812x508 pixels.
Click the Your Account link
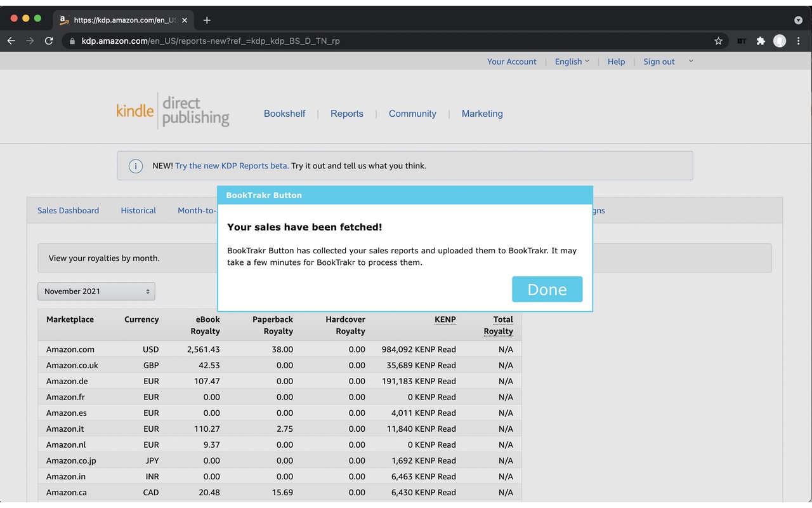(511, 62)
